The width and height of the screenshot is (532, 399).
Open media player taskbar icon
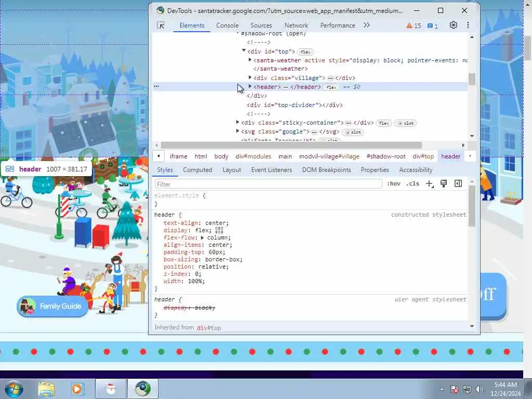point(77,389)
